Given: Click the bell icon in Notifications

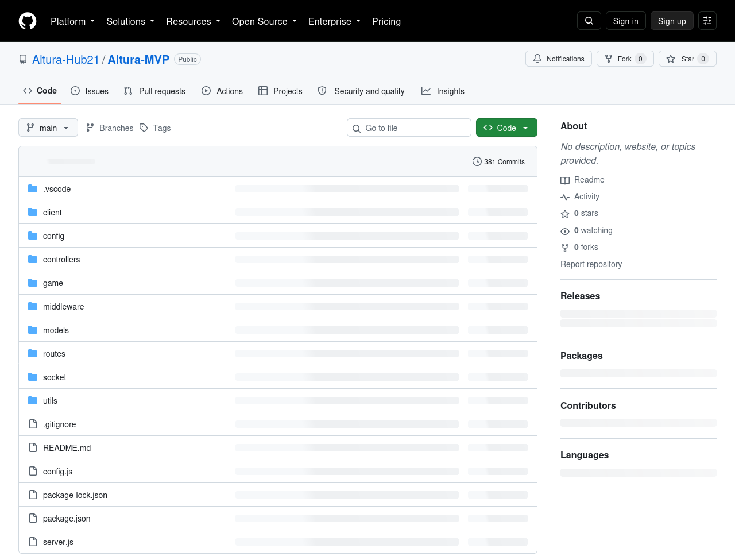Looking at the screenshot, I should pos(537,59).
